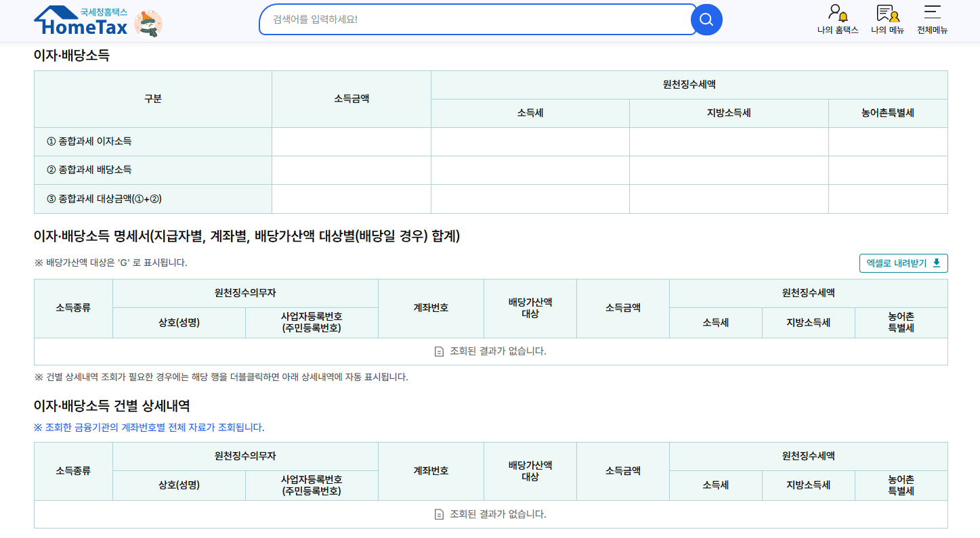
Task: Select 상호(성명) header in the 명세서 table
Action: (179, 323)
